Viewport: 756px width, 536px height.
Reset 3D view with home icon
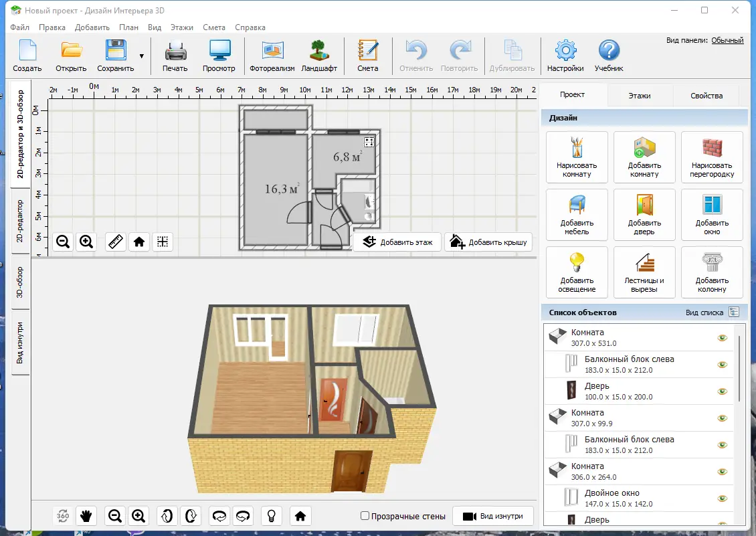(300, 516)
